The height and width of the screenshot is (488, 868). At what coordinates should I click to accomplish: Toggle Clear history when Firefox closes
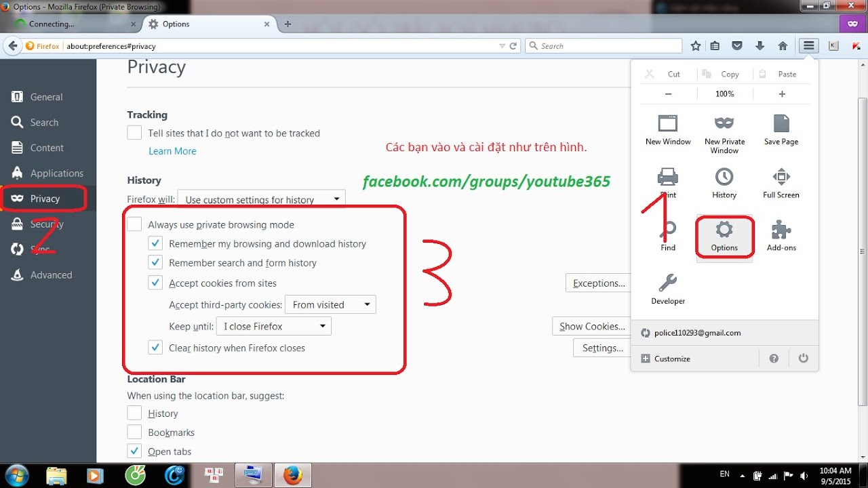point(155,348)
